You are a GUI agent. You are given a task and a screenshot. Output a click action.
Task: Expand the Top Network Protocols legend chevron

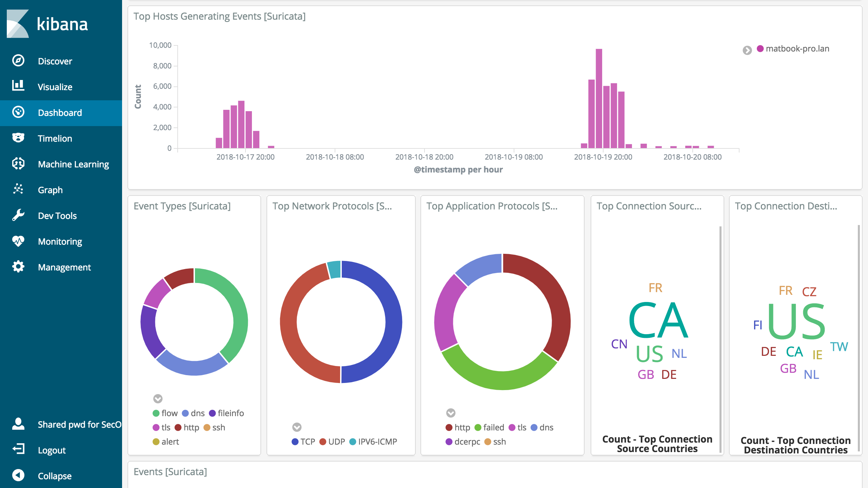click(297, 427)
